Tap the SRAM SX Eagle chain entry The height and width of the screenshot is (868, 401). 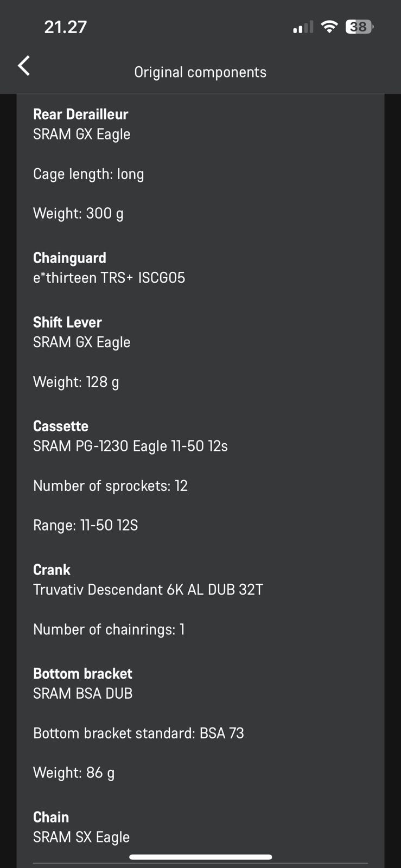pyautogui.click(x=81, y=837)
